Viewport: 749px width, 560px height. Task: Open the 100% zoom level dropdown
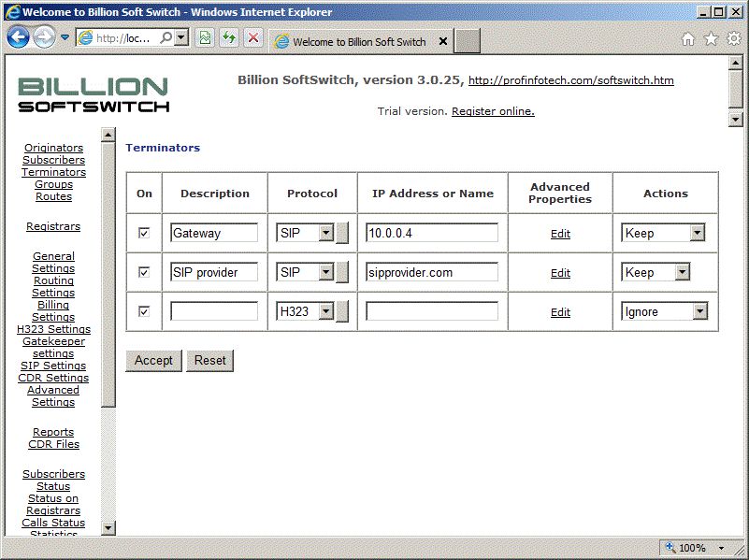coord(721,548)
